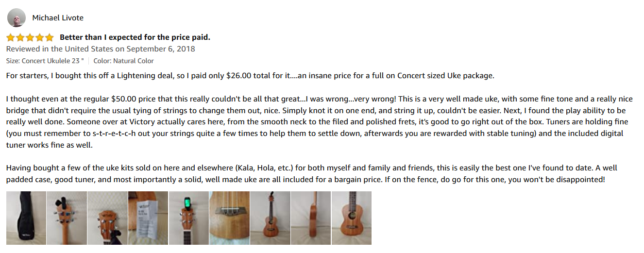
Task: Open photo of the paper instruction sheet
Action: pos(148,218)
